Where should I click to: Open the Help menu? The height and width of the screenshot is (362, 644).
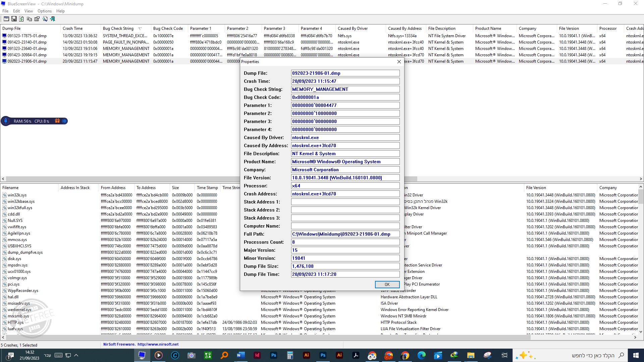60,11
